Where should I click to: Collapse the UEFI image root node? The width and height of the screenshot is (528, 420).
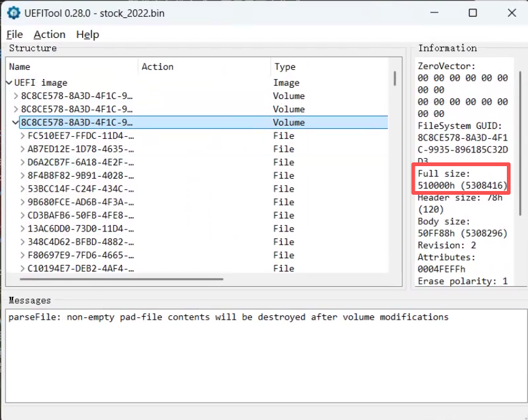[9, 83]
